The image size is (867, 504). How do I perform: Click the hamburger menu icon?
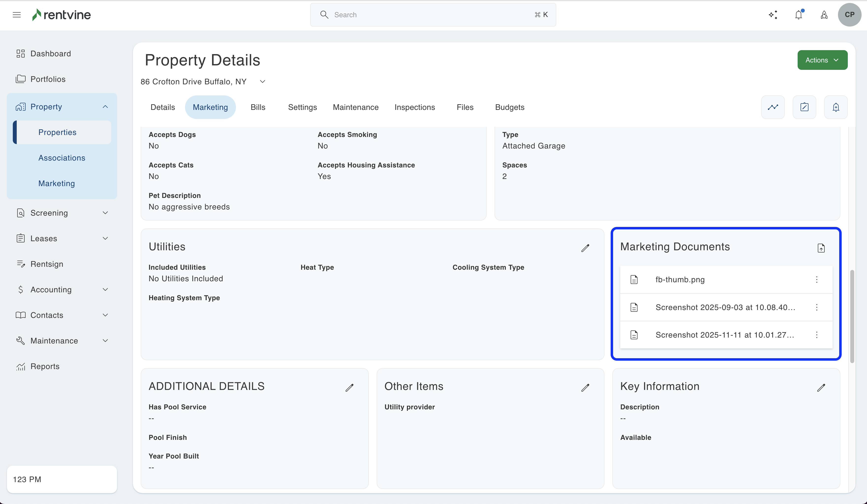pos(16,15)
